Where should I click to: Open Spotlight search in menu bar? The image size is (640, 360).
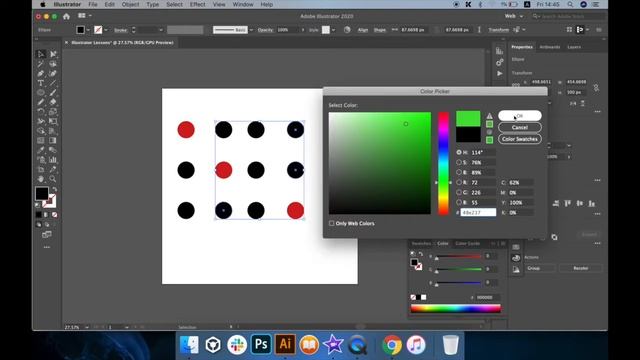pyautogui.click(x=570, y=4)
